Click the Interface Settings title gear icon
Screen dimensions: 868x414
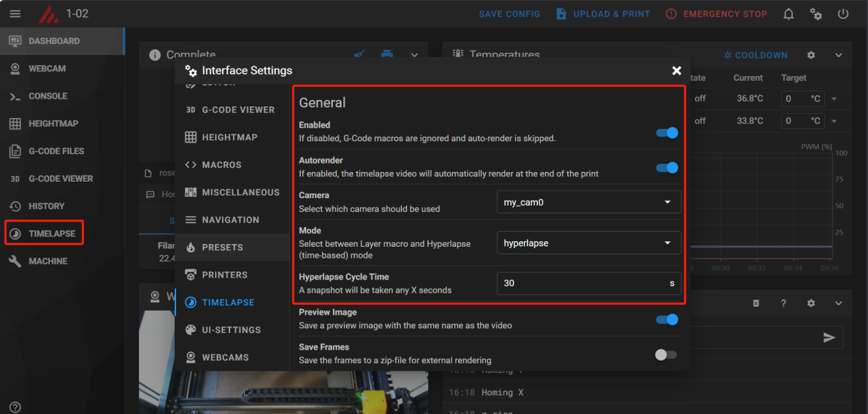(x=191, y=71)
